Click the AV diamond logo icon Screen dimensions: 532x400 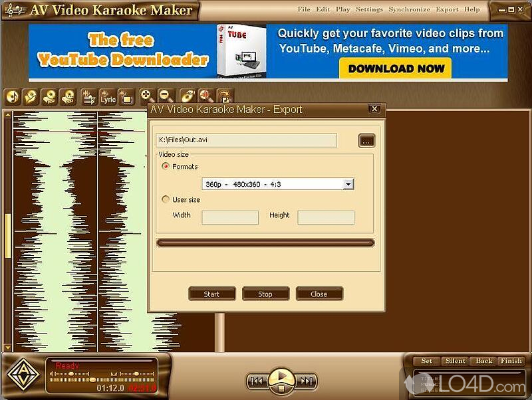tap(23, 374)
